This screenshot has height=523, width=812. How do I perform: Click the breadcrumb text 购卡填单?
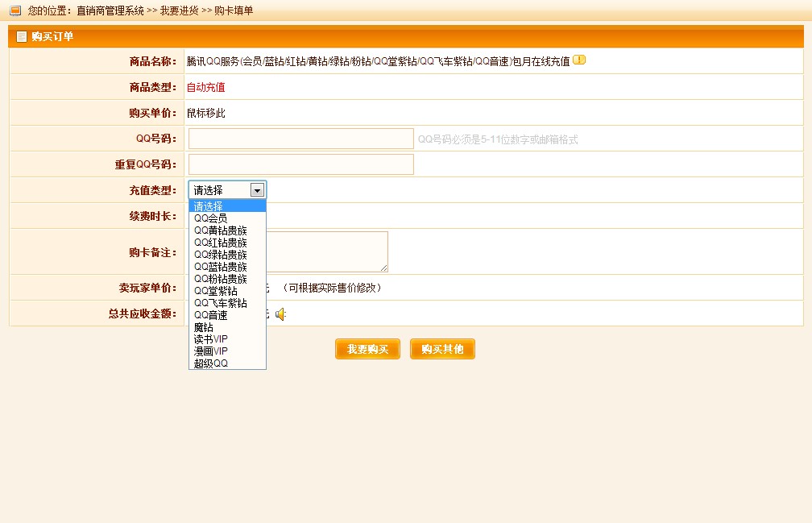pos(234,10)
